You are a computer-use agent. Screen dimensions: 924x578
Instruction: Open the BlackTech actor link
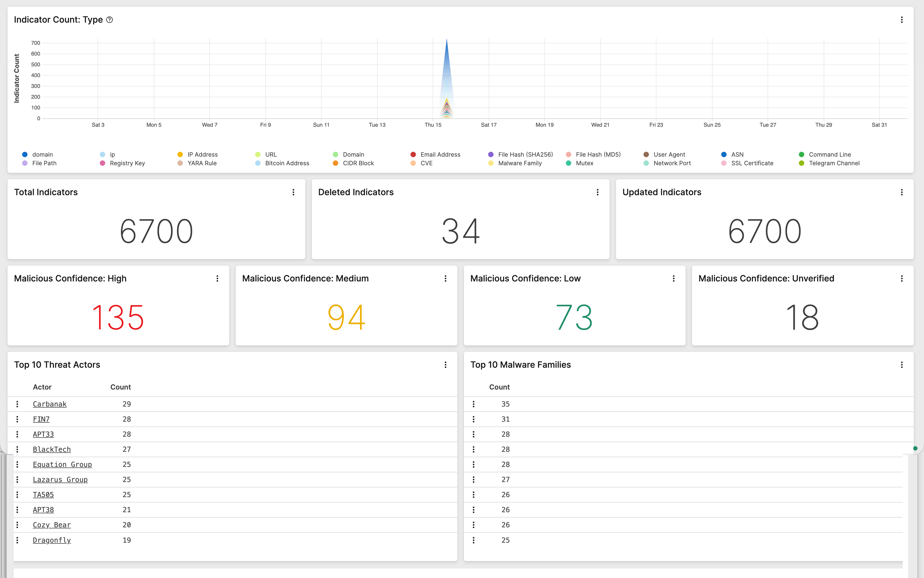(52, 450)
